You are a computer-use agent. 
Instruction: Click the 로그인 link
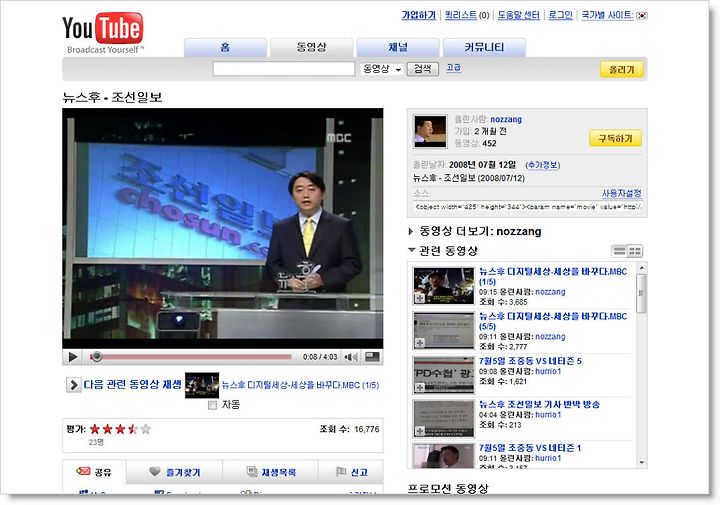(561, 15)
